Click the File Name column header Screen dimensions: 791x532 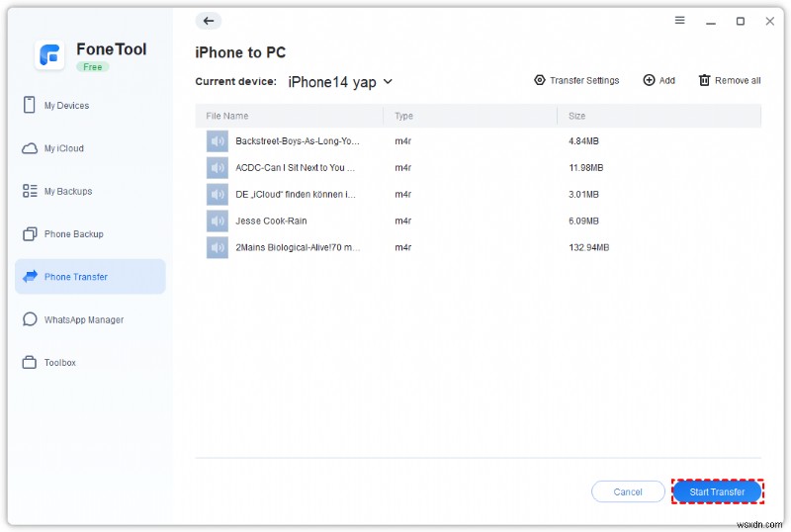point(227,116)
